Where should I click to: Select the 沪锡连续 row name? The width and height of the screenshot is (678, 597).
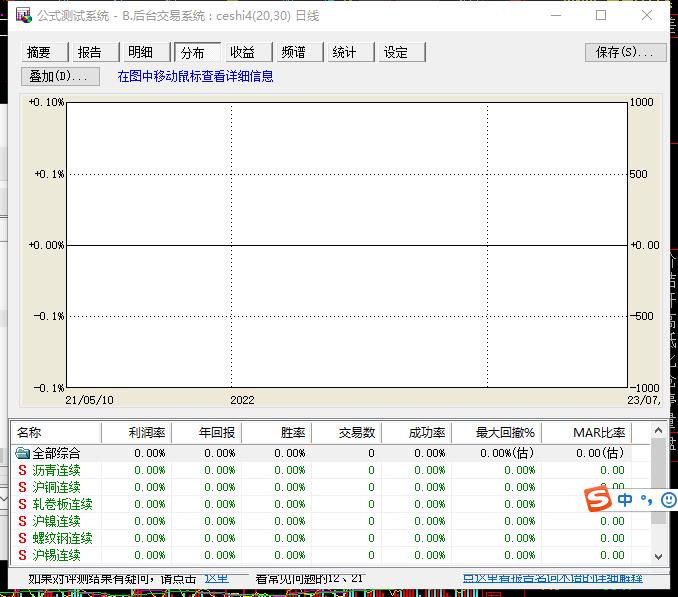(x=56, y=555)
